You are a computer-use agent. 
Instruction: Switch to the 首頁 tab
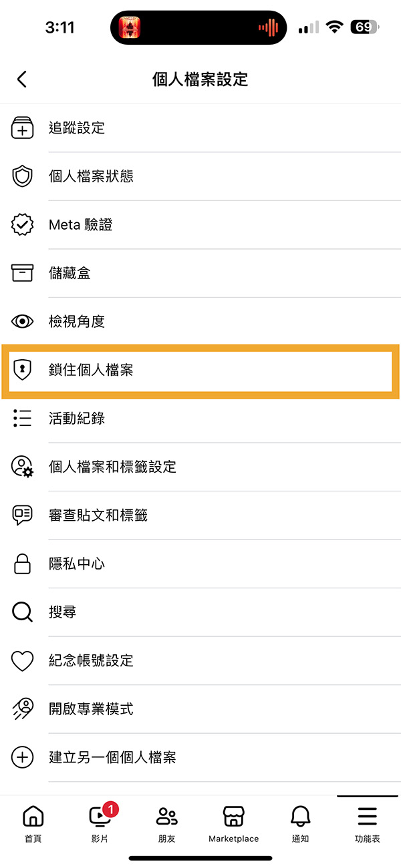[33, 823]
